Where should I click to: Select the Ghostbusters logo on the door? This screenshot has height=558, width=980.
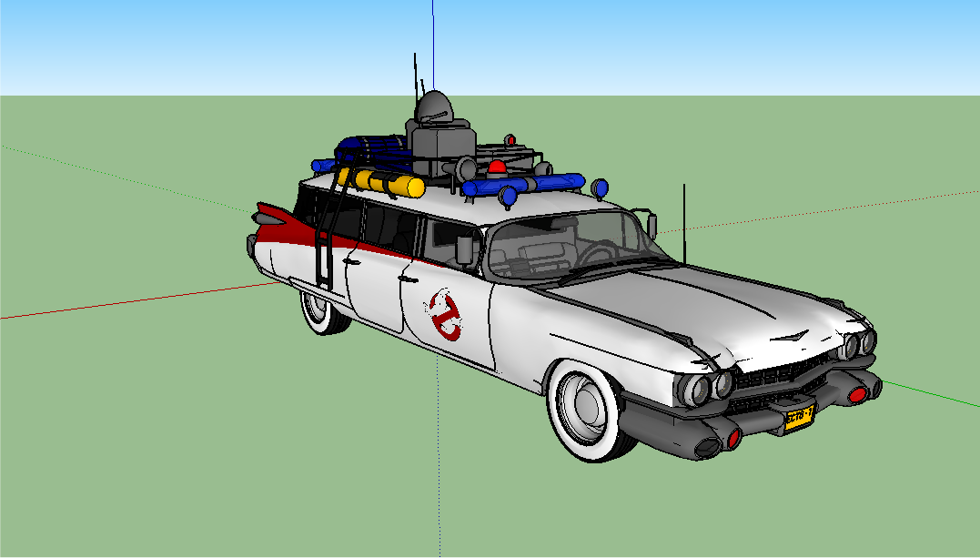pyautogui.click(x=444, y=314)
